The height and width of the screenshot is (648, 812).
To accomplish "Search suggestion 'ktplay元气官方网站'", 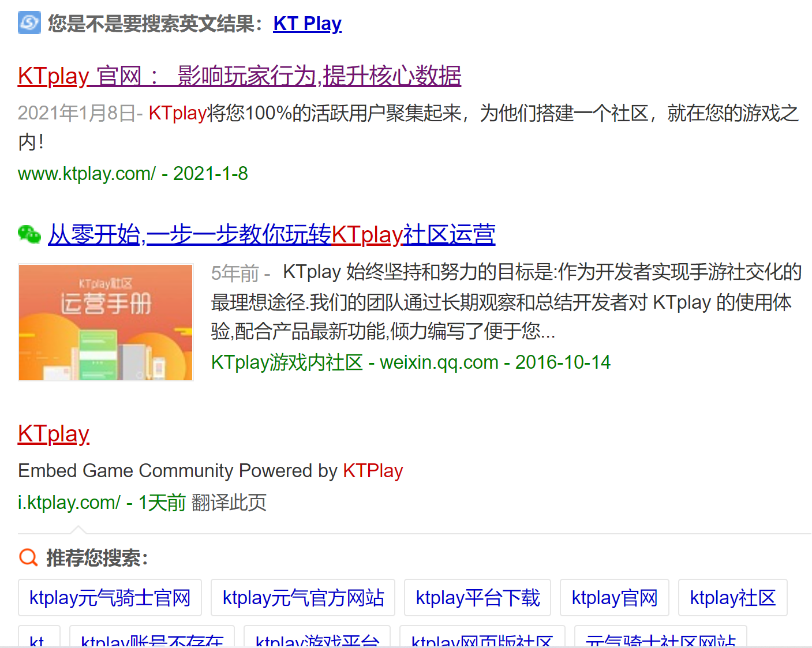I will [303, 598].
